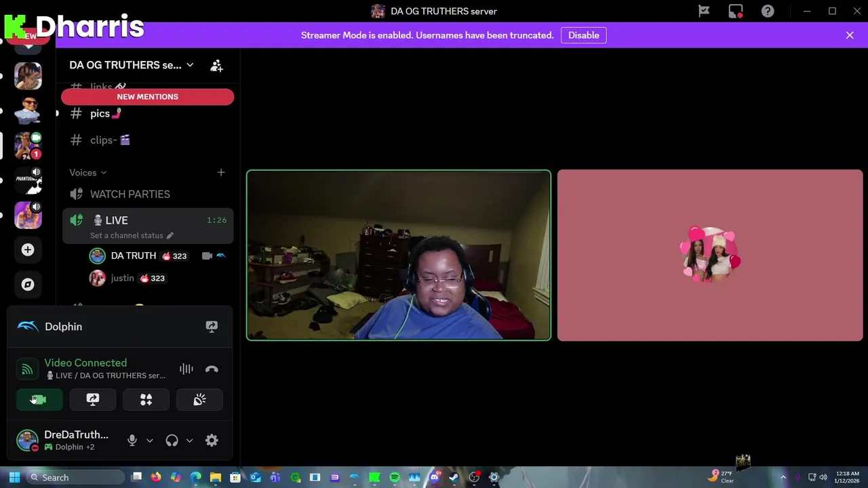Stream Dolphin to the channel
Image resolution: width=868 pixels, height=488 pixels.
click(212, 327)
